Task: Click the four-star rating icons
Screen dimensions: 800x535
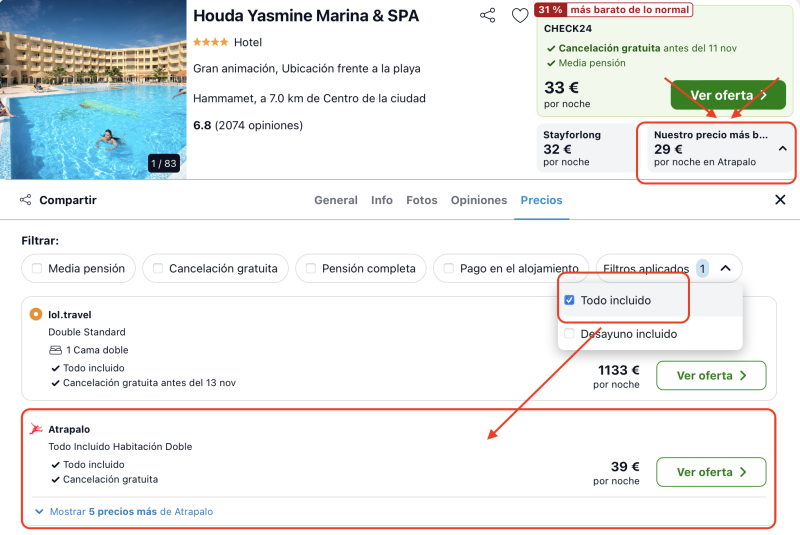Action: (210, 42)
